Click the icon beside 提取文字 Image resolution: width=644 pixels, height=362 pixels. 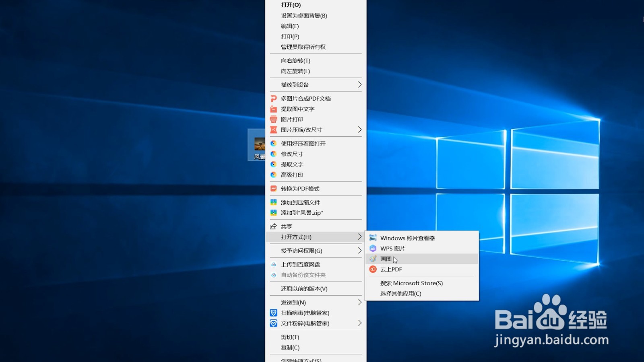click(x=273, y=165)
